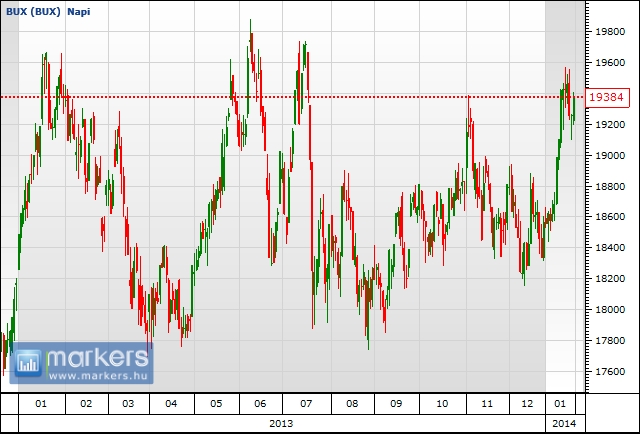The width and height of the screenshot is (640, 434).
Task: Click month 04 on the time axis
Action: [x=171, y=404]
